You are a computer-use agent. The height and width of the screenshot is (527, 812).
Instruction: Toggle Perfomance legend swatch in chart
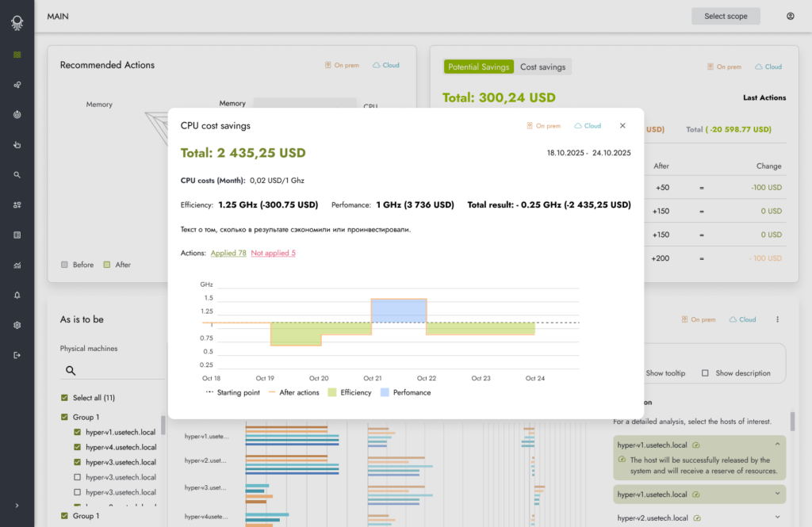pos(385,392)
